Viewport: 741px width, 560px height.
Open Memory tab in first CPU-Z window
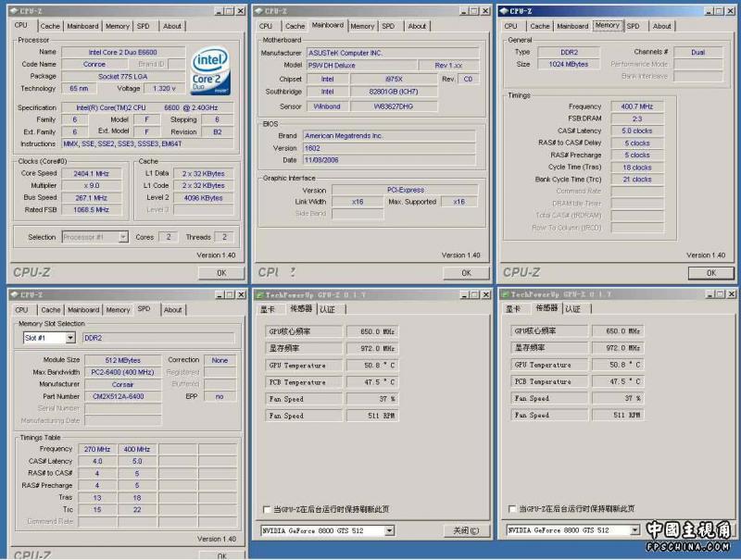coord(118,26)
